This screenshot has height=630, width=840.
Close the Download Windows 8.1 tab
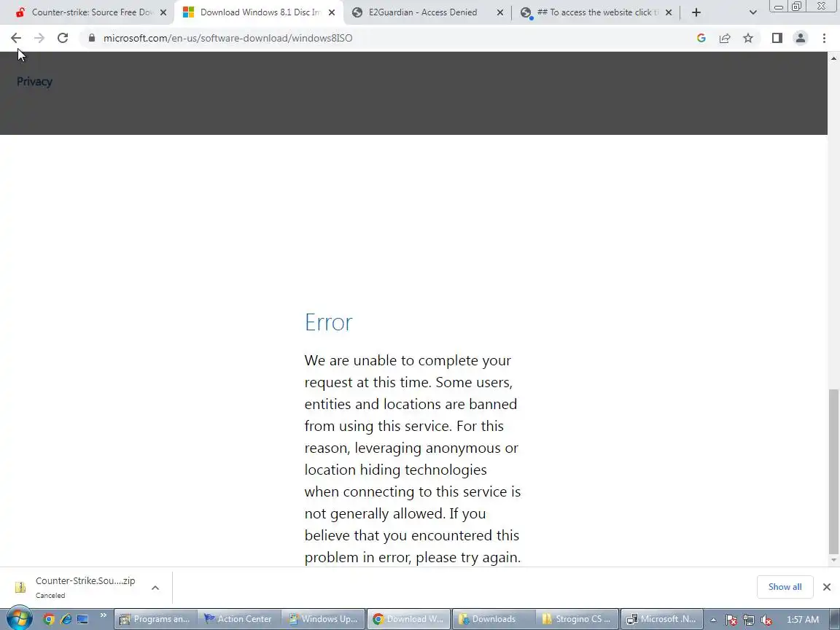pyautogui.click(x=332, y=12)
